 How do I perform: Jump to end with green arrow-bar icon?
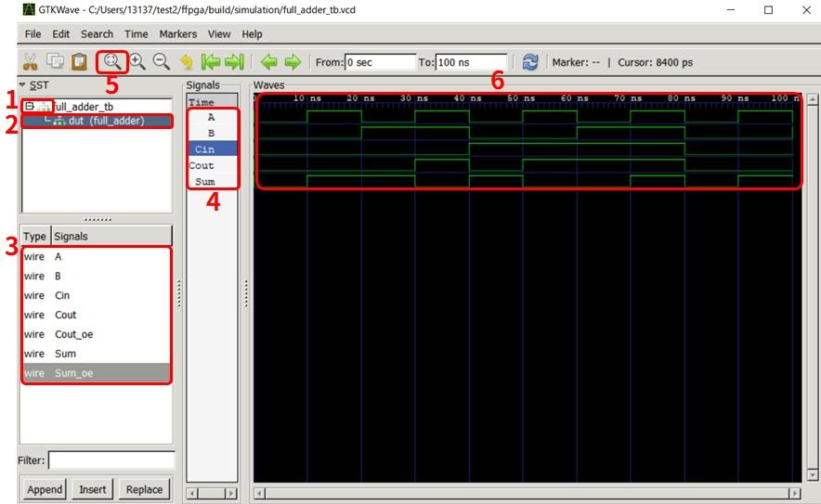coord(234,62)
